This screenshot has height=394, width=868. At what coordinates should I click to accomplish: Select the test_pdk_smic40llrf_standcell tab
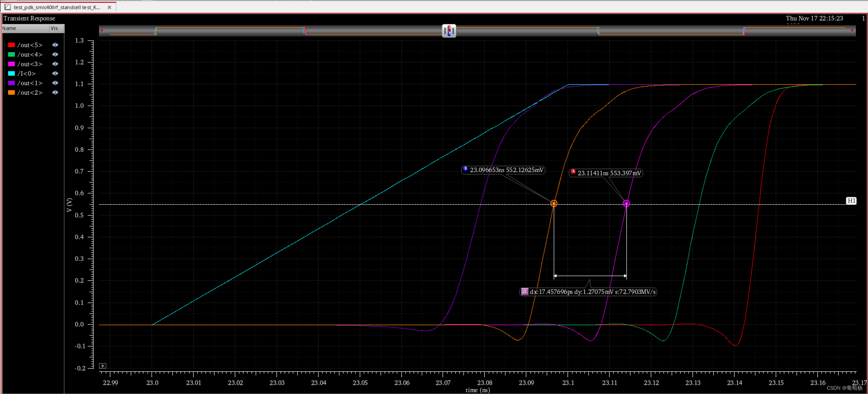click(57, 7)
